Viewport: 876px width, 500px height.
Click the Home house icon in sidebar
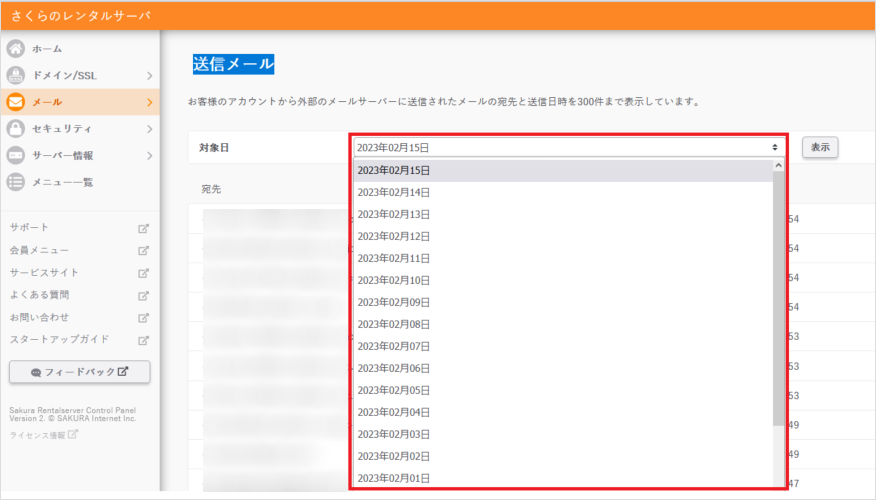(16, 48)
